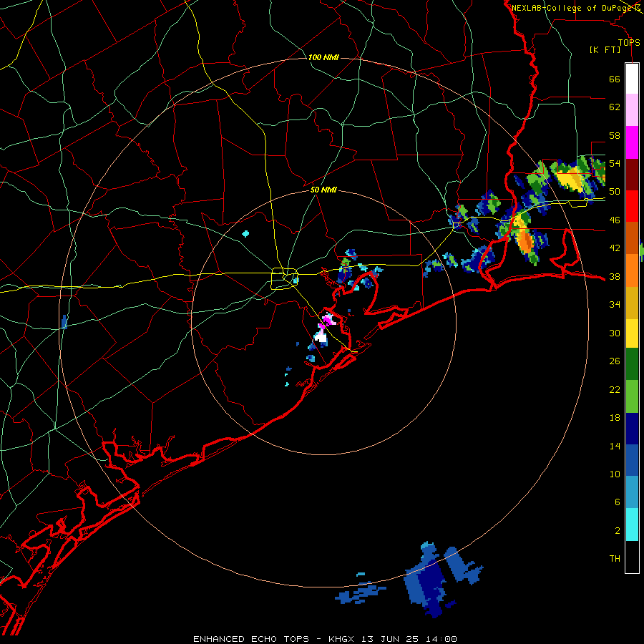Click the legend value 62
This screenshot has width=644, height=644.
(x=615, y=107)
